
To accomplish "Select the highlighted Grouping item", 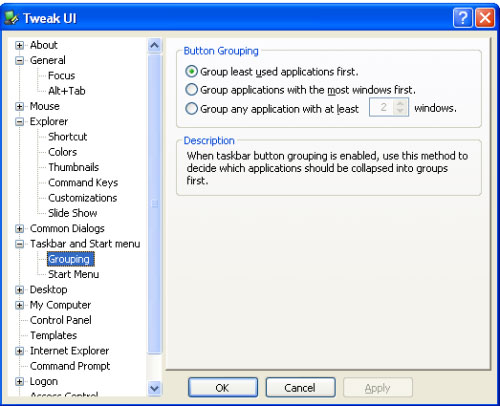I will click(71, 259).
